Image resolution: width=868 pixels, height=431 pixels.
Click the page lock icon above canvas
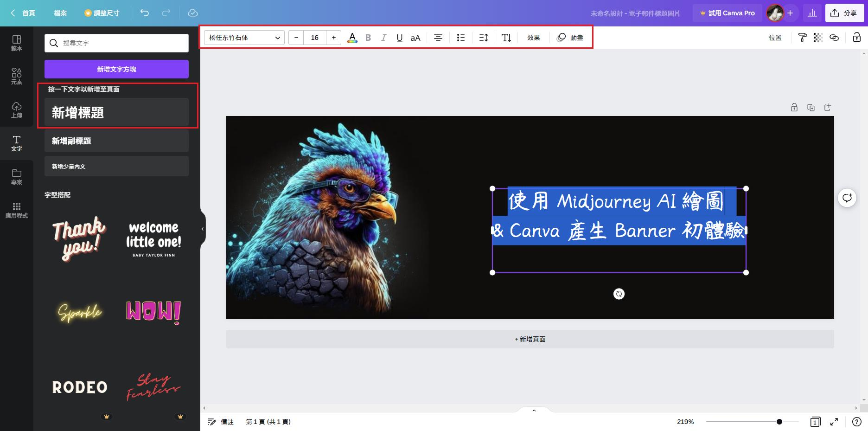794,108
